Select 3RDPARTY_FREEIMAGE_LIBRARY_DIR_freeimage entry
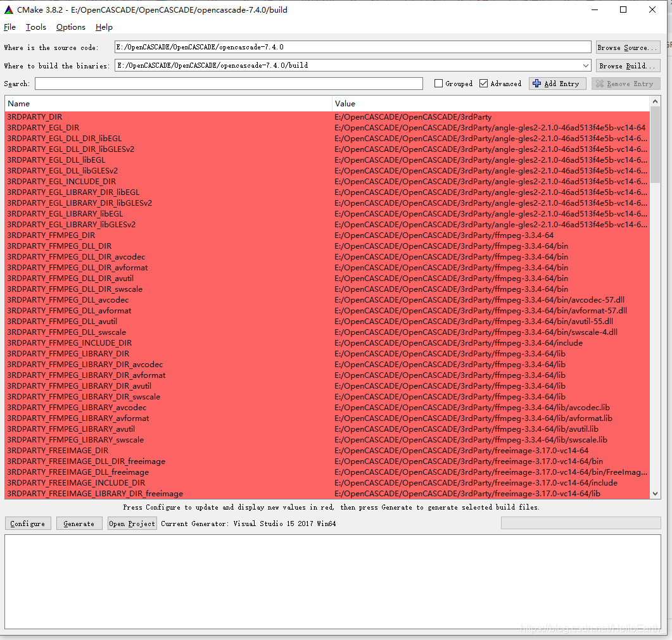This screenshot has width=672, height=640. (95, 494)
